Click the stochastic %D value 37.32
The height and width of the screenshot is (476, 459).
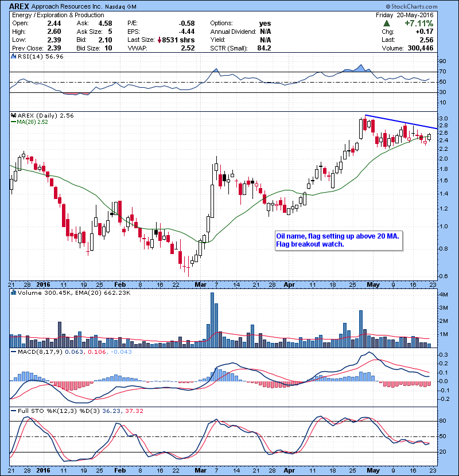pyautogui.click(x=134, y=411)
